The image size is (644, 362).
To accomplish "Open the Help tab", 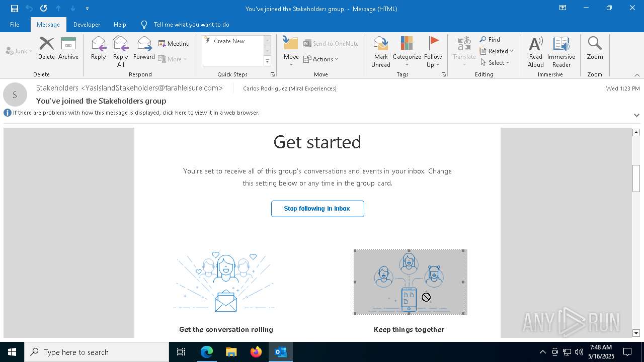I will (120, 25).
